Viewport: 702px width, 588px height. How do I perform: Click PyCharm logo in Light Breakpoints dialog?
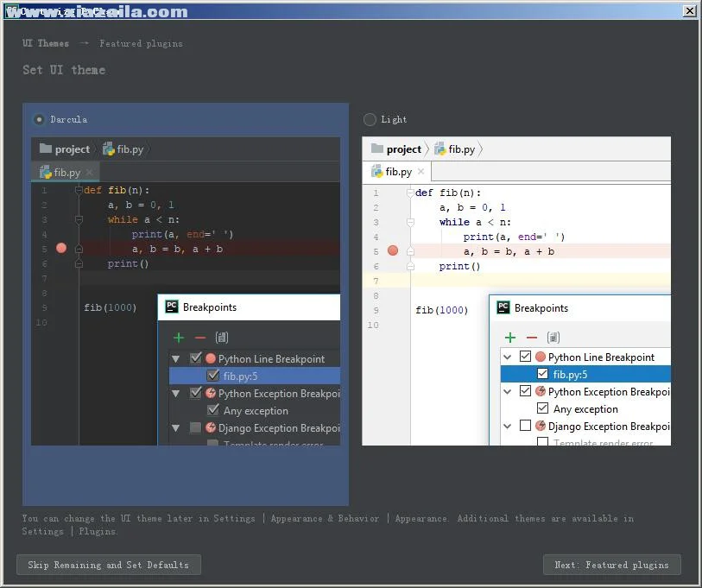point(503,307)
